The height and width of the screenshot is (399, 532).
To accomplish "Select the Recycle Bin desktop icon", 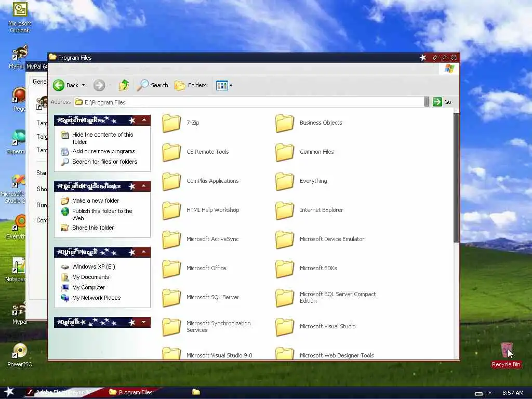I will pos(506,355).
